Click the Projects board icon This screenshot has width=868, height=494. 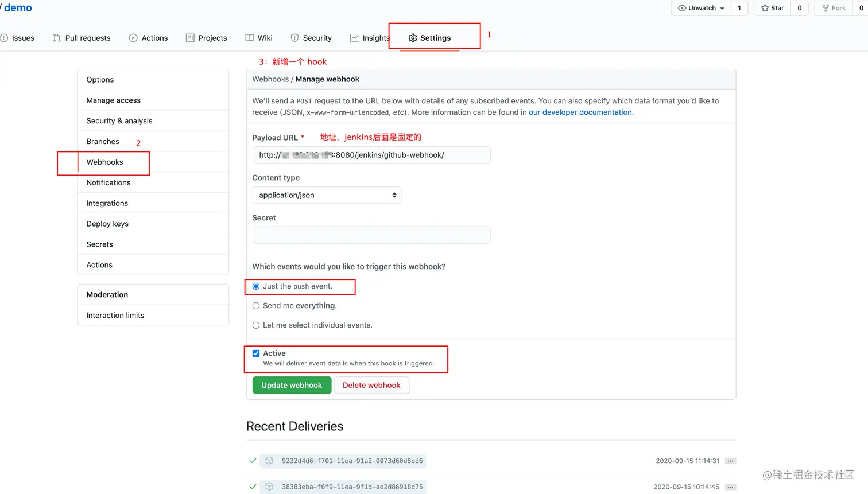click(x=190, y=38)
